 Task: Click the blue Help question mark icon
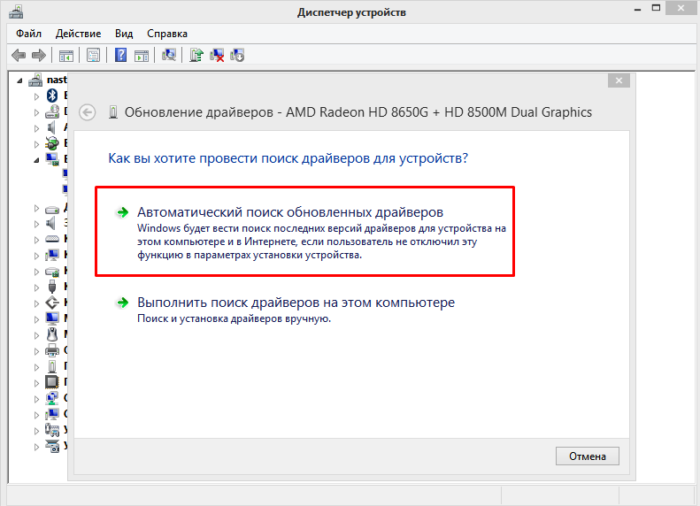point(121,55)
